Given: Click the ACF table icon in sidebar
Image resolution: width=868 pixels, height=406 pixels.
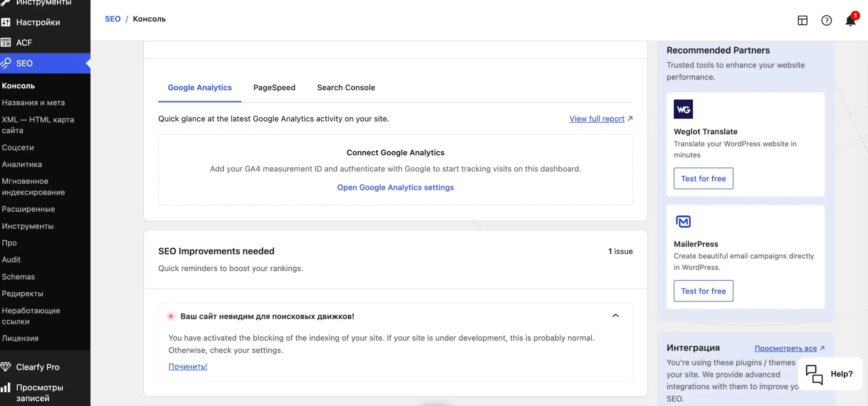Looking at the screenshot, I should pyautogui.click(x=6, y=42).
